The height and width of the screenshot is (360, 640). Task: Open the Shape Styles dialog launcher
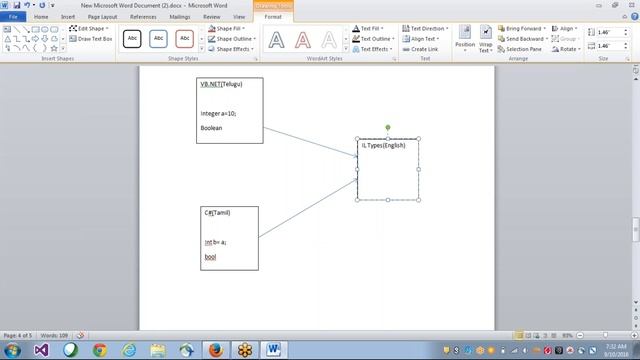pyautogui.click(x=256, y=59)
